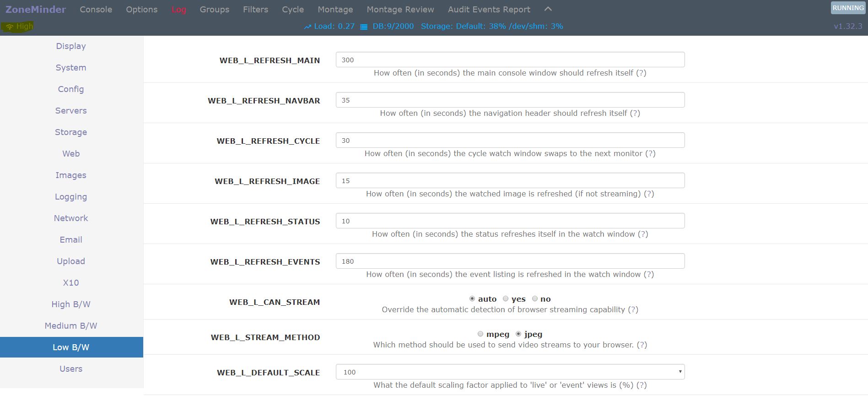
Task: Go to the Logging options tab
Action: 71,197
